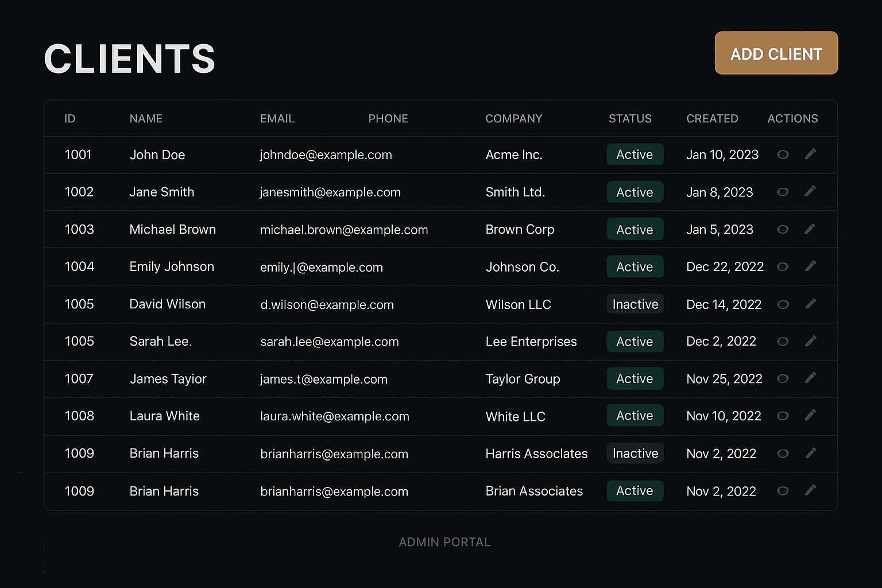Screen dimensions: 882x588
Task: Edit David Wilson's entry with the pencil icon
Action: pyautogui.click(x=810, y=304)
